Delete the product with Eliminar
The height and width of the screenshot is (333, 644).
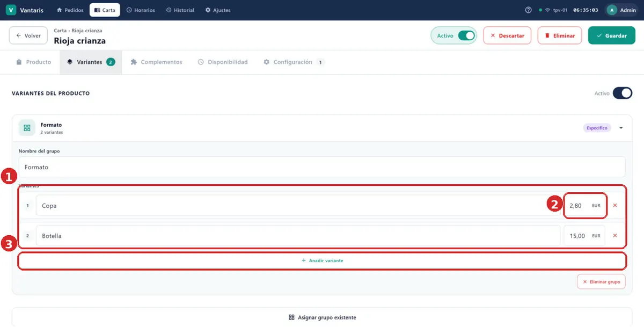pyautogui.click(x=560, y=35)
